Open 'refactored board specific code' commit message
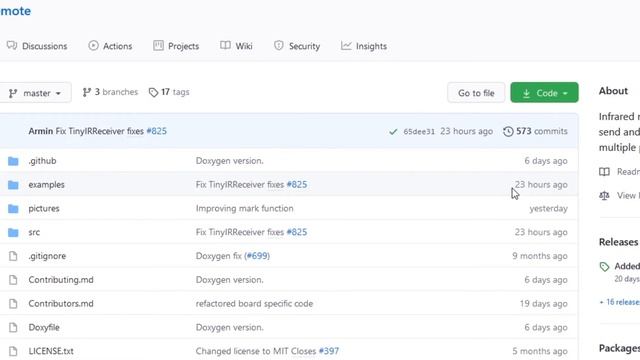This screenshot has width=640, height=360. pyautogui.click(x=254, y=304)
